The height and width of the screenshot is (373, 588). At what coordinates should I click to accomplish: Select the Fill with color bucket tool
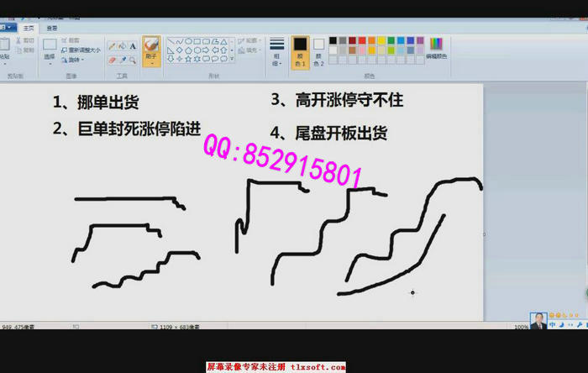[x=123, y=46]
